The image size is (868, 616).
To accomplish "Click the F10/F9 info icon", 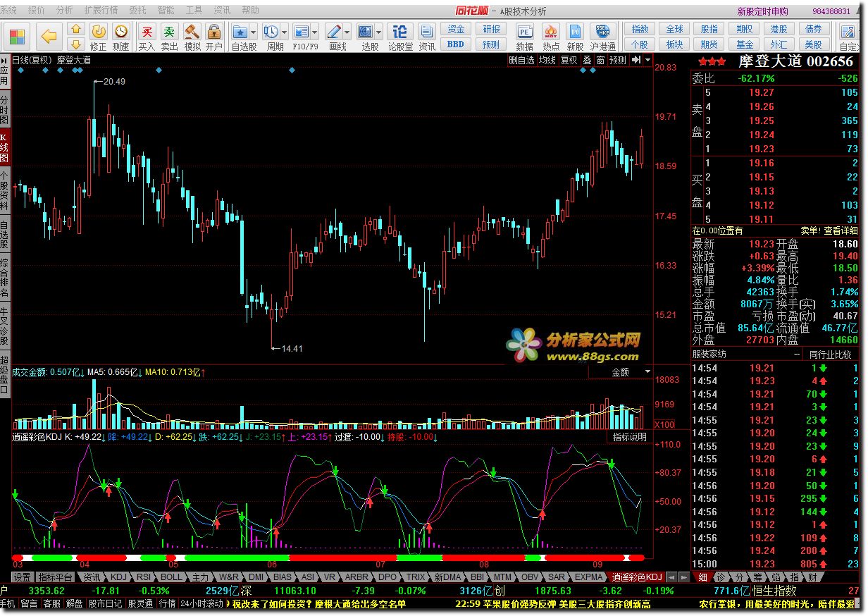I will (301, 31).
